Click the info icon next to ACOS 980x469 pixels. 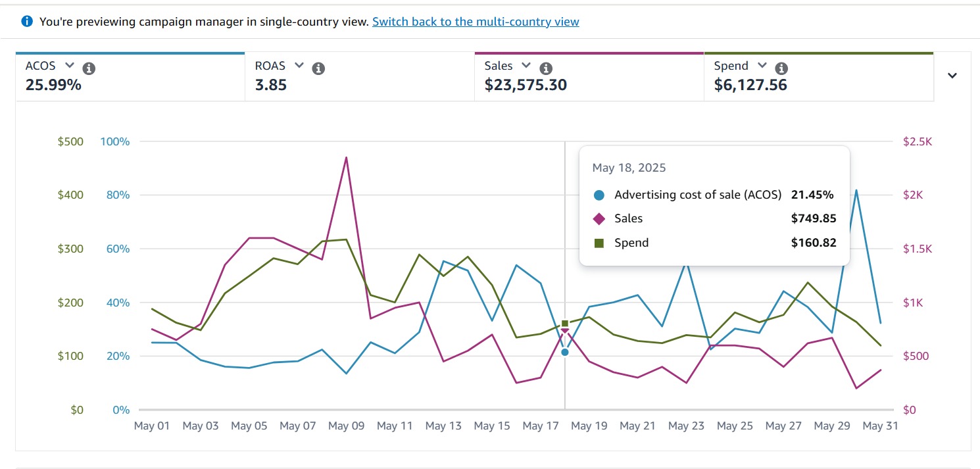pyautogui.click(x=89, y=68)
